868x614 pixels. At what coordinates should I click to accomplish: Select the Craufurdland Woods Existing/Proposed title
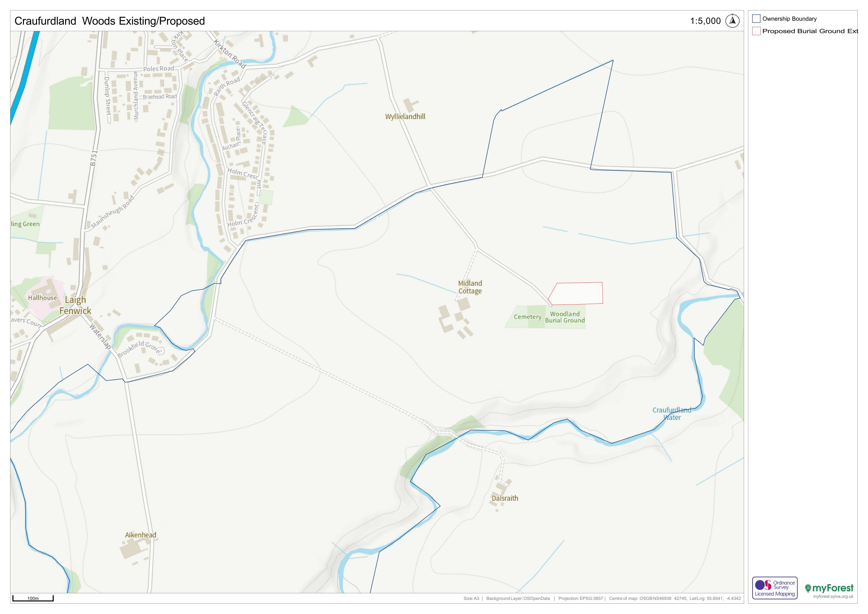point(110,21)
